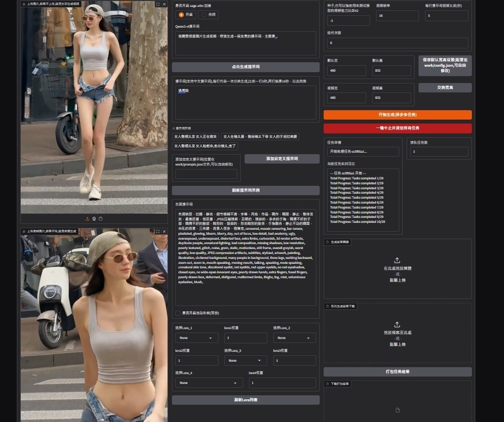Click the 交换宽高 button
The height and width of the screenshot is (422, 504).
[445, 87]
